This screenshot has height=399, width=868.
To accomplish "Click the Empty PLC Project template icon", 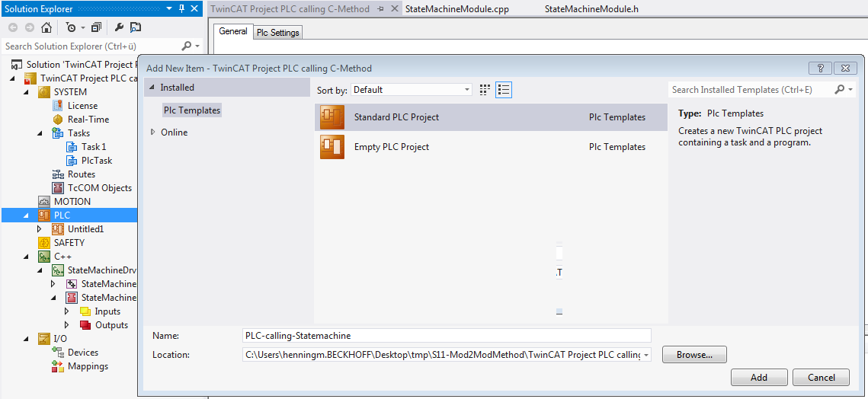I will pyautogui.click(x=332, y=147).
